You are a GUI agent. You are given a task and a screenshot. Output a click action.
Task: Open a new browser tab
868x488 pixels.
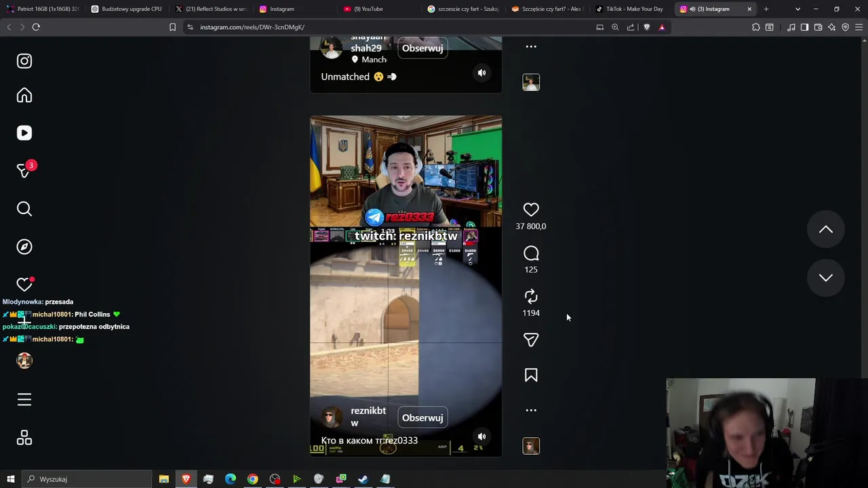click(x=766, y=9)
